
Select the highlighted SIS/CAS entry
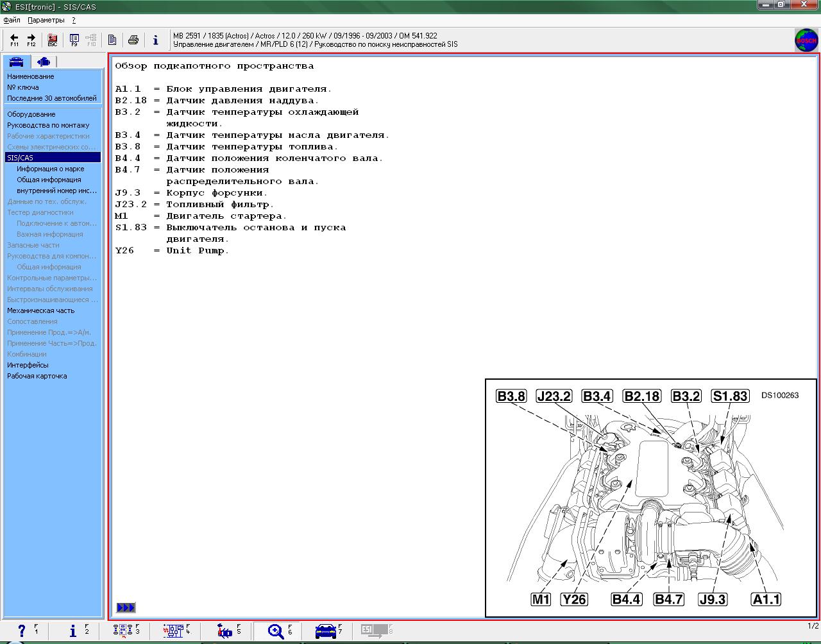pyautogui.click(x=53, y=158)
